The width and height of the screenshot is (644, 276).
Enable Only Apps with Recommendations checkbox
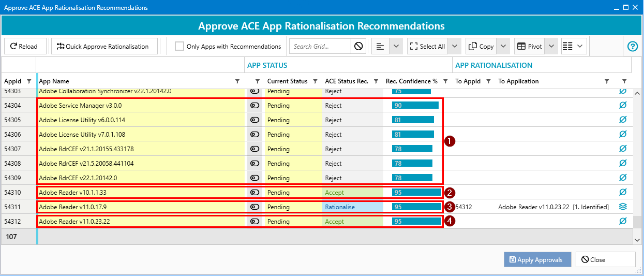pyautogui.click(x=179, y=46)
